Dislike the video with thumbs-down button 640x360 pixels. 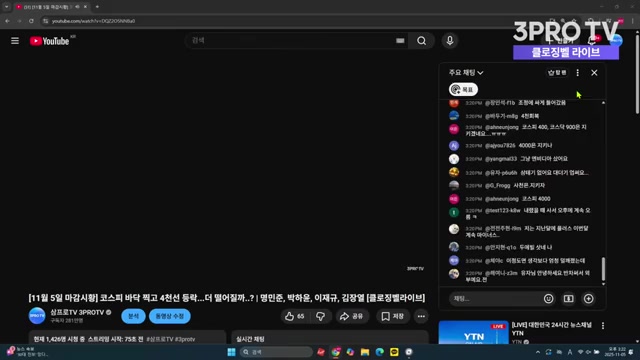[321, 316]
